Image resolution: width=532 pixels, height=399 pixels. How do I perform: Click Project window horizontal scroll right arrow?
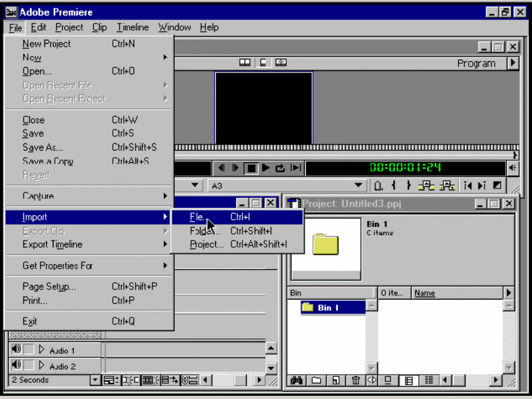pos(496,380)
